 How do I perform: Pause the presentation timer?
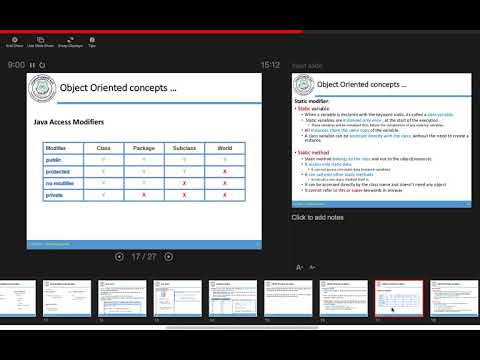[x=32, y=65]
